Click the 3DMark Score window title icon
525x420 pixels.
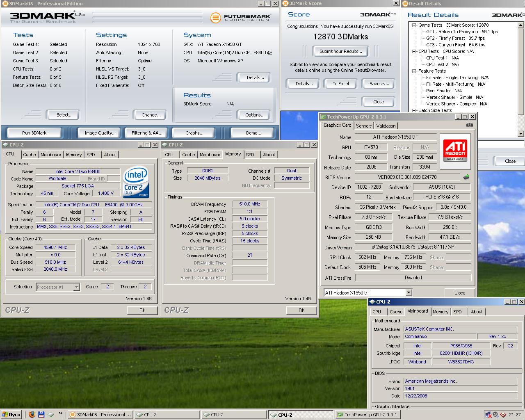[285, 3]
